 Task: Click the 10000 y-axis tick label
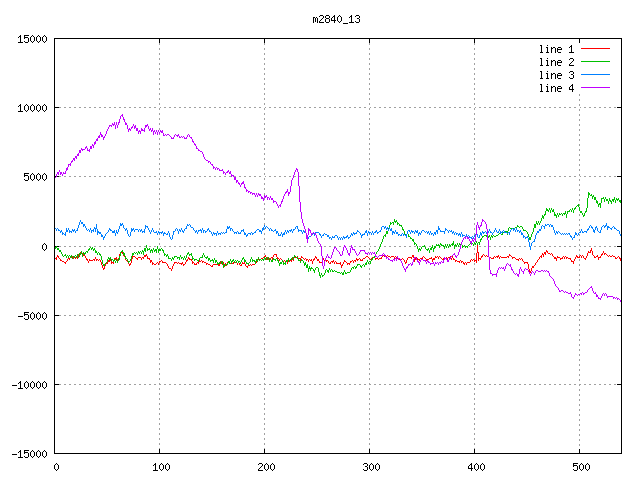[31, 108]
